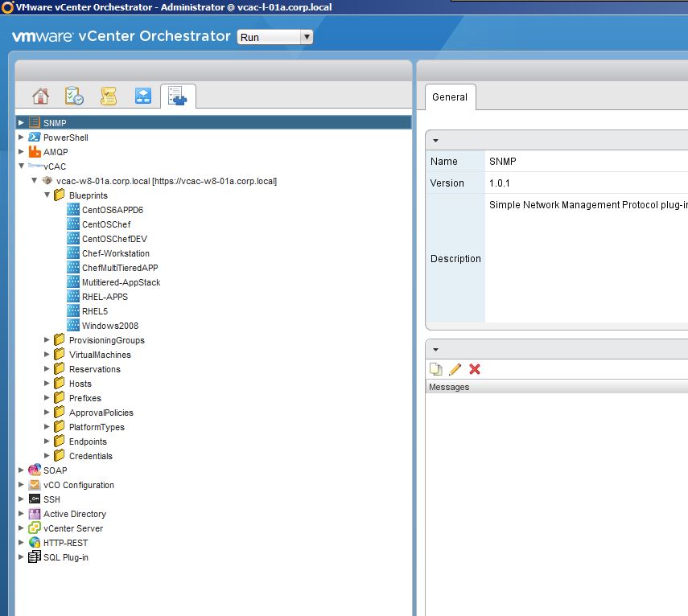Viewport: 688px width, 616px height.
Task: Expand the VirtualMachines folder
Action: [47, 355]
